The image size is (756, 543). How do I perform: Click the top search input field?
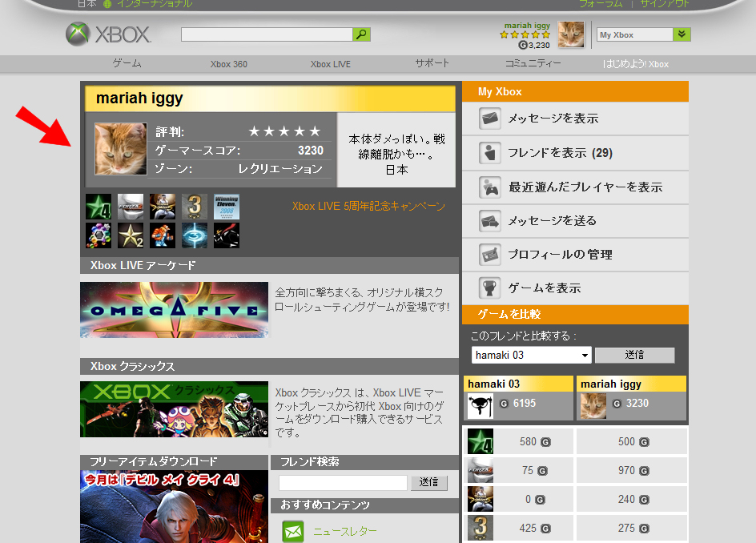click(x=267, y=34)
